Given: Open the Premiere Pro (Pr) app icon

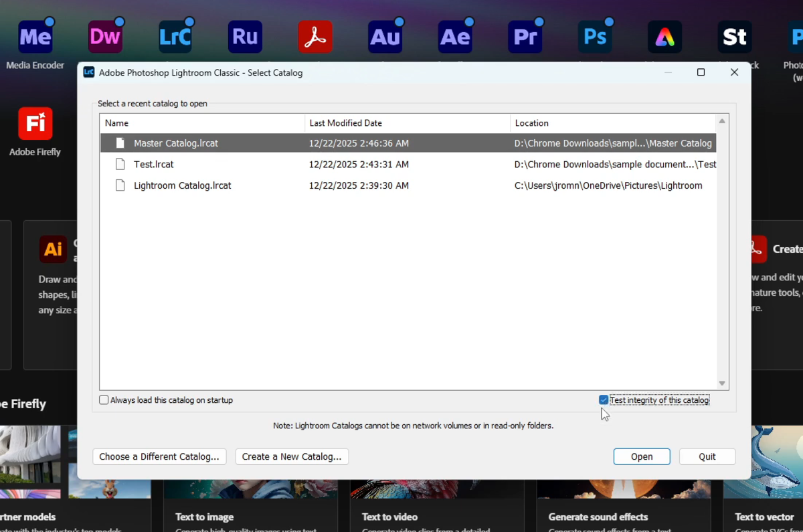Looking at the screenshot, I should pos(525,37).
